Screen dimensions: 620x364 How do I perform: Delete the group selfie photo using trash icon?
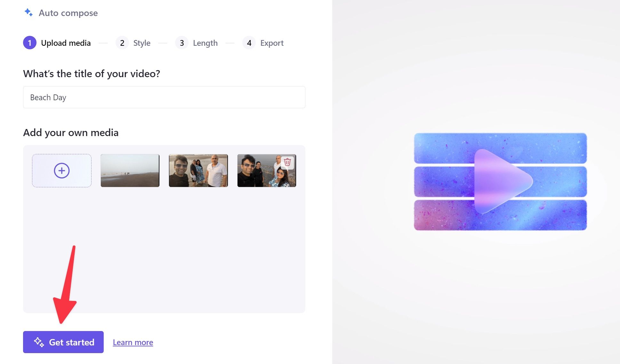[287, 163]
